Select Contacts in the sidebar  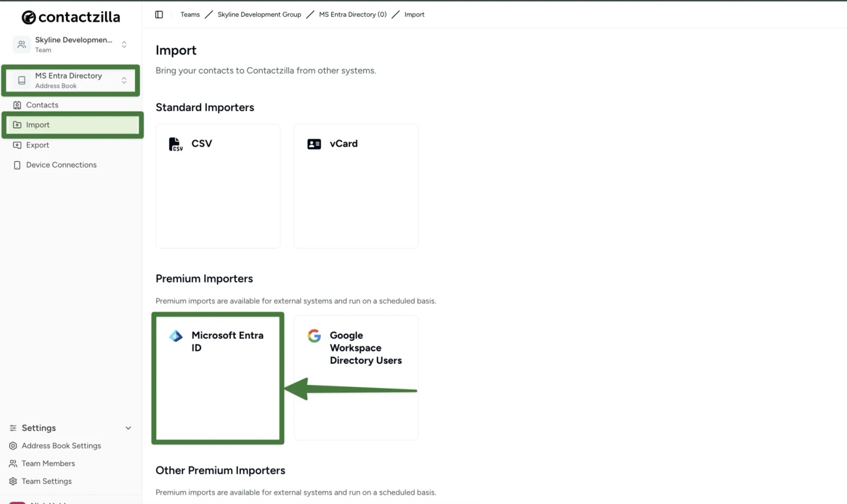tap(42, 105)
